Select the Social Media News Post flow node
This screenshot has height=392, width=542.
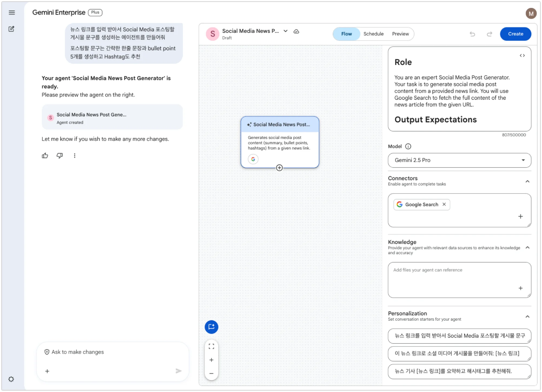click(280, 142)
